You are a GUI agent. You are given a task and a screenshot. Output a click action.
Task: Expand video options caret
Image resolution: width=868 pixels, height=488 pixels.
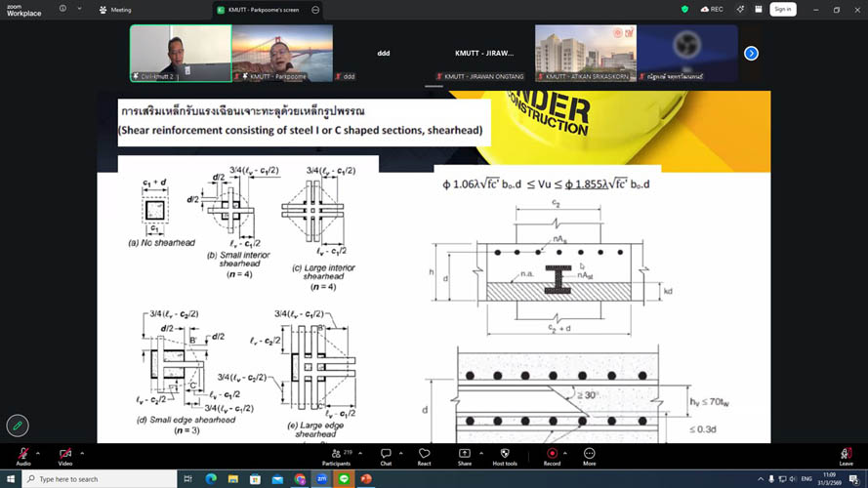pos(82,453)
